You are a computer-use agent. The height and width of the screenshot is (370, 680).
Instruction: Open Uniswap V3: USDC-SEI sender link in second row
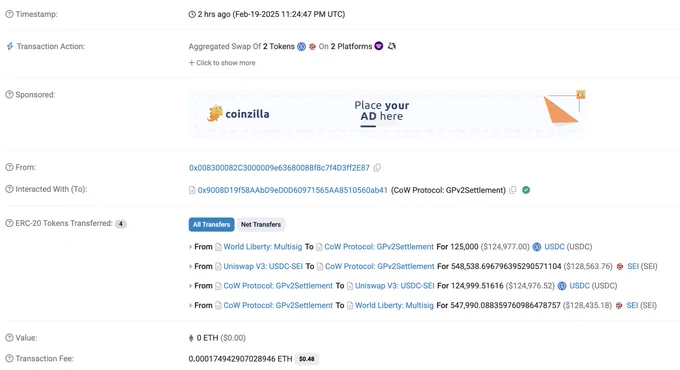pyautogui.click(x=263, y=266)
